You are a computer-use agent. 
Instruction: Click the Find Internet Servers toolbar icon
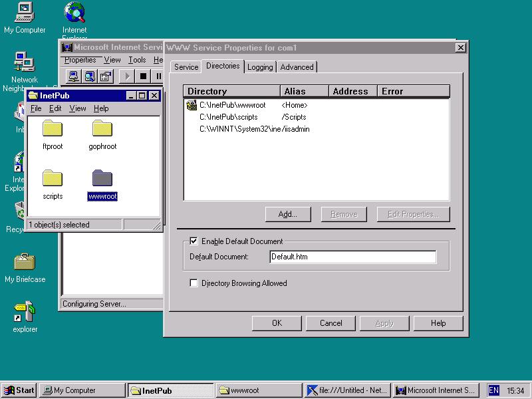tap(90, 76)
